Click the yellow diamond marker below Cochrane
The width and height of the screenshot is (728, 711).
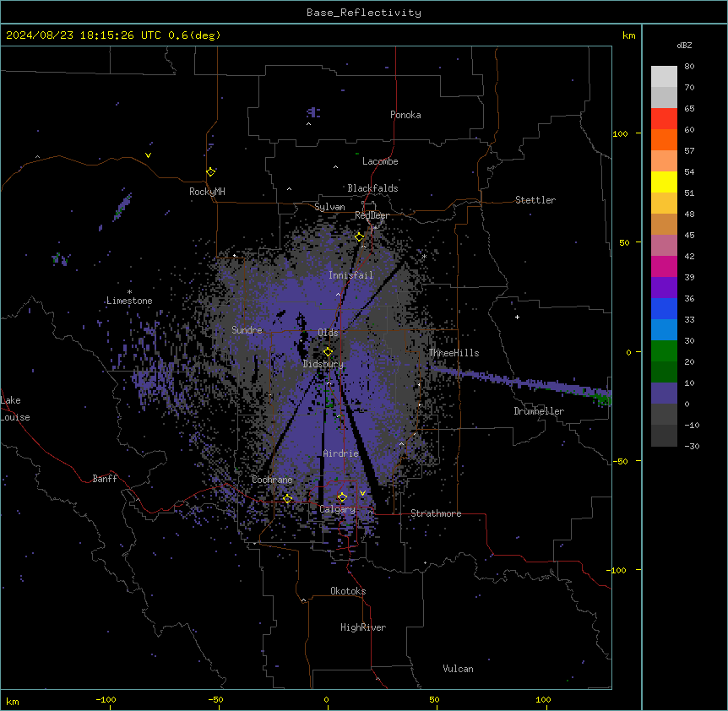tap(287, 498)
